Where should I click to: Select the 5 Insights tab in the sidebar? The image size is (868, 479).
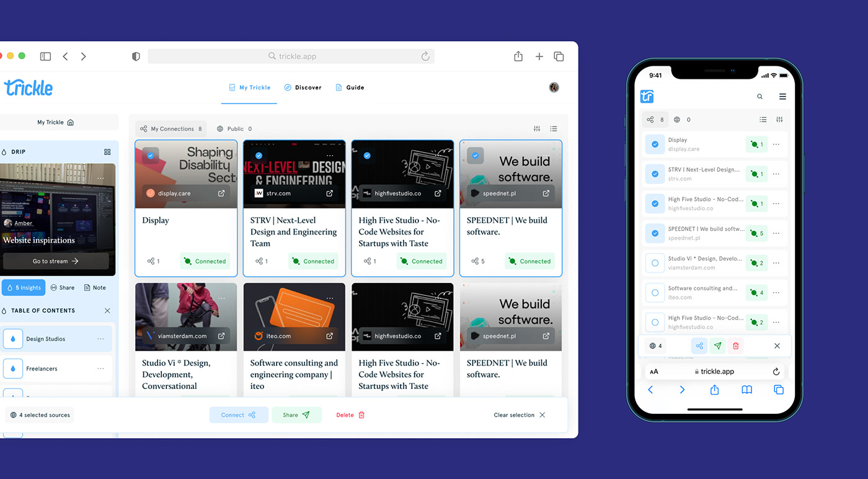[x=24, y=288]
